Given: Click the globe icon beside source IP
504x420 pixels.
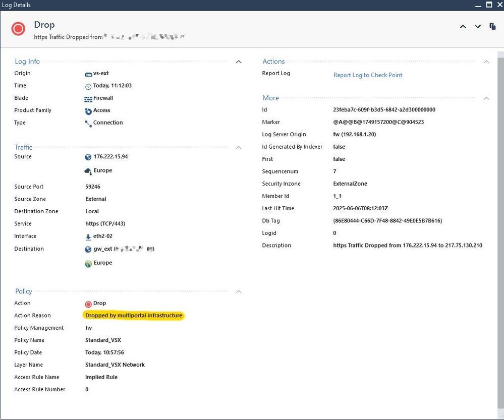Looking at the screenshot, I should coord(88,157).
